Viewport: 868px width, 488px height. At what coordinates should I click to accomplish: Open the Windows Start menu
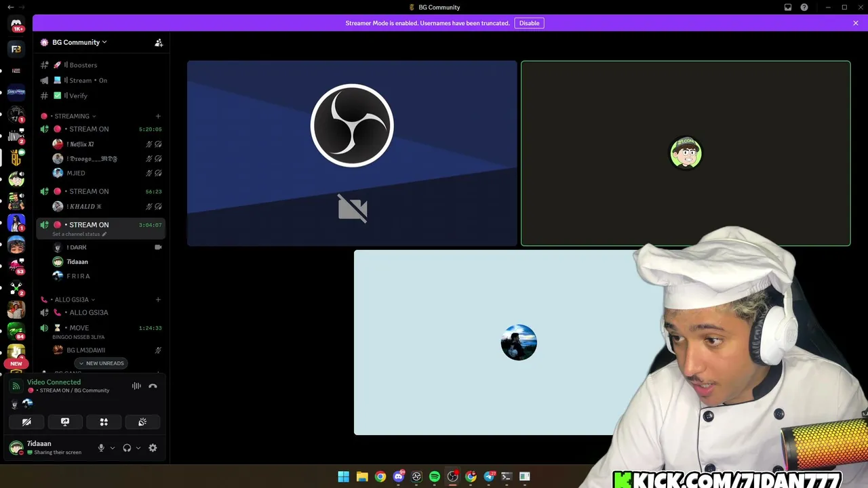coord(344,476)
